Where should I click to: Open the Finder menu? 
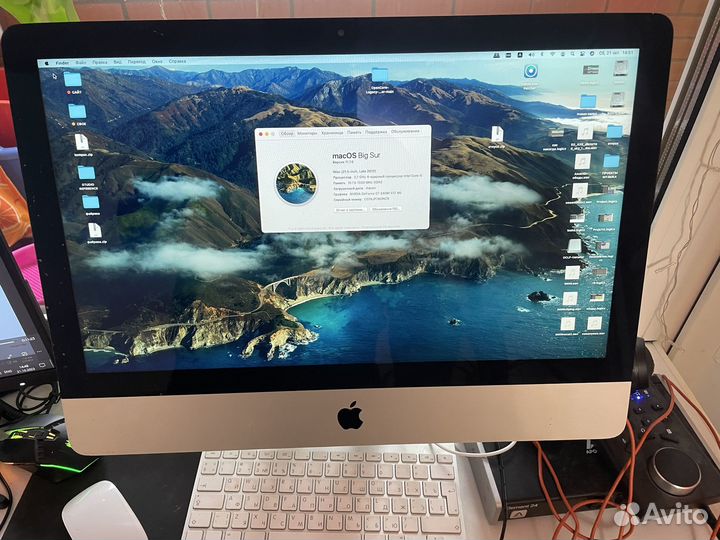click(62, 62)
